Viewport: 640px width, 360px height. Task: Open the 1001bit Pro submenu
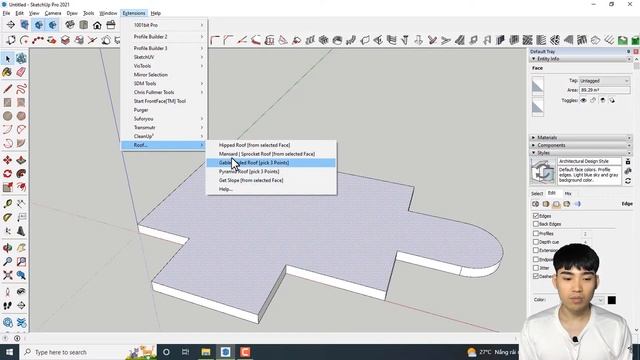coord(164,25)
